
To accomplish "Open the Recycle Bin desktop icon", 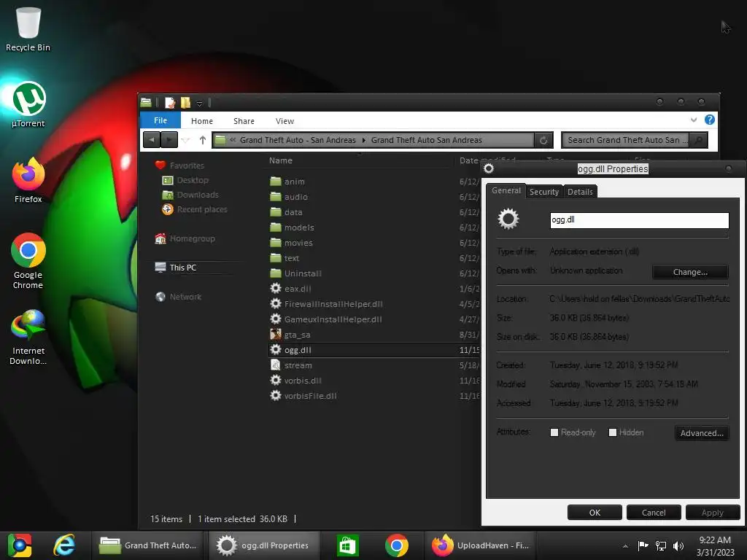I will pos(28,28).
